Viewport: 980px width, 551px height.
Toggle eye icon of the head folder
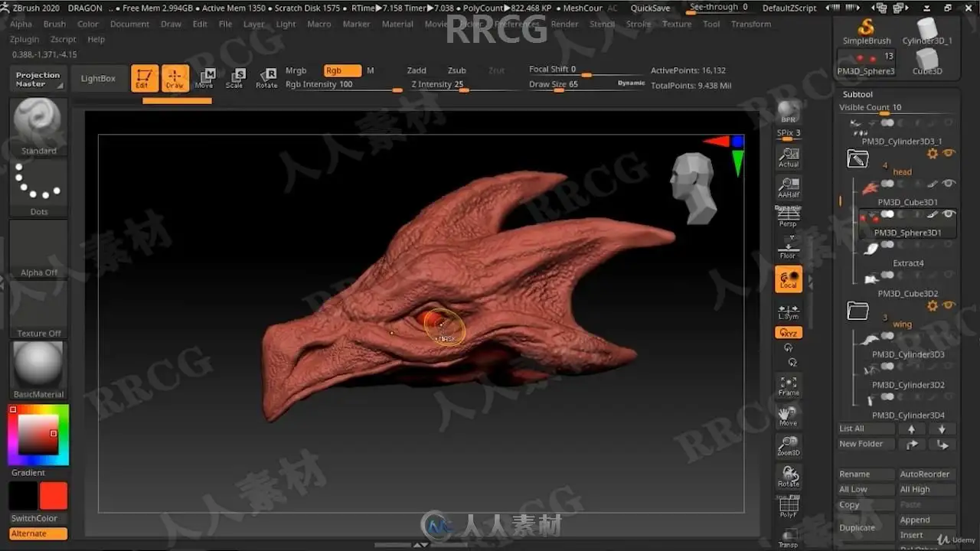click(x=949, y=154)
